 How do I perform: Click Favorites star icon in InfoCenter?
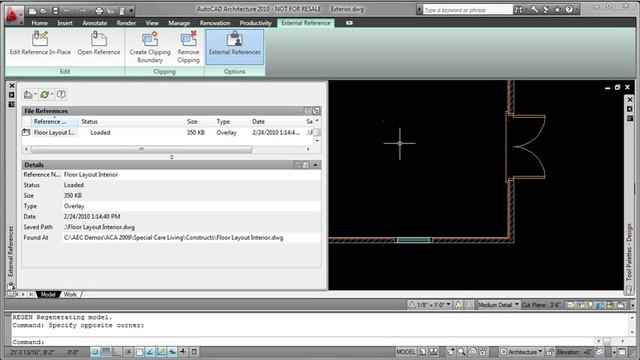point(557,9)
